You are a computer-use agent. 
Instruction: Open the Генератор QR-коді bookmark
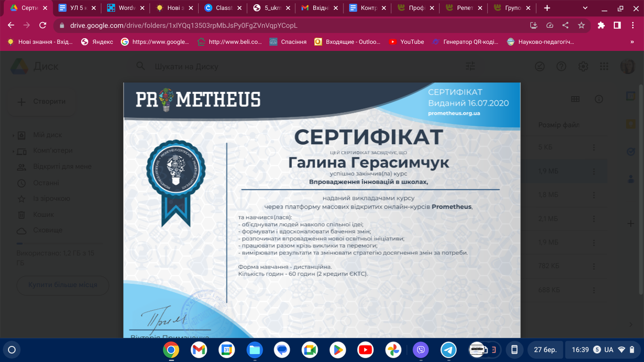pos(465,42)
